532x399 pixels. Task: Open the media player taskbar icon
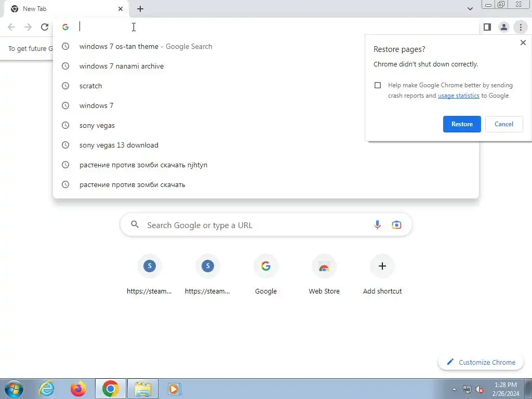[x=175, y=389]
